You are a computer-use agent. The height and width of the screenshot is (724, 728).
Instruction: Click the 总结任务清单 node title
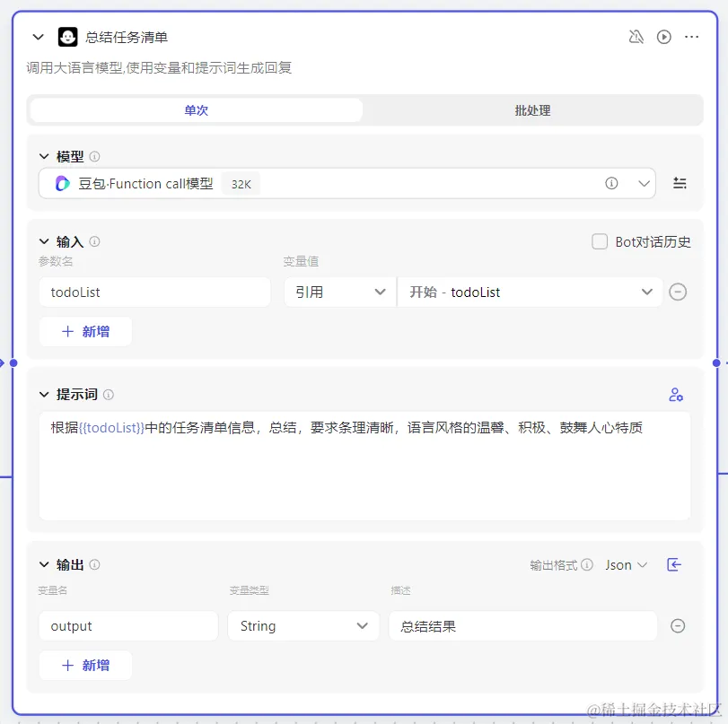point(127,37)
